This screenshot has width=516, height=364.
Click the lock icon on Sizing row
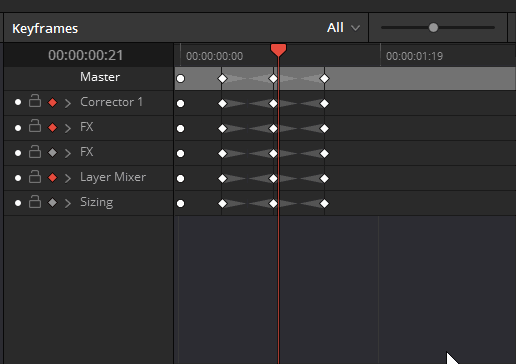pyautogui.click(x=35, y=202)
